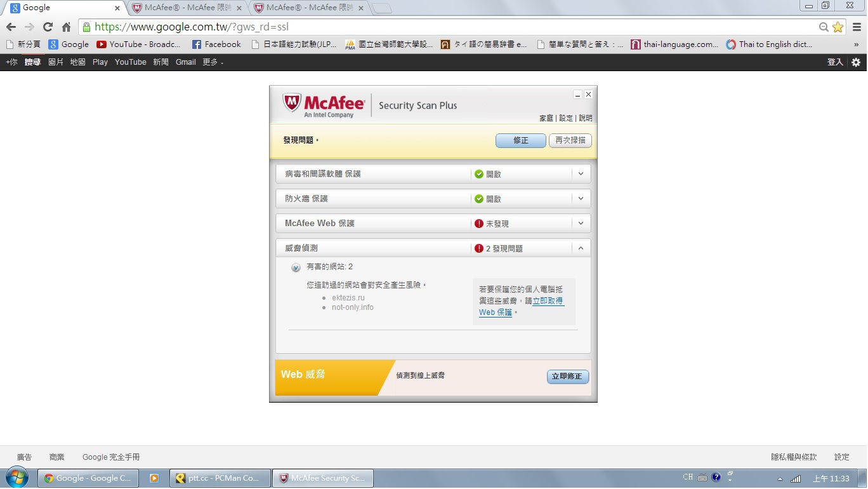868x489 pixels.
Task: Click the 設定 link in McAfee header
Action: point(566,118)
